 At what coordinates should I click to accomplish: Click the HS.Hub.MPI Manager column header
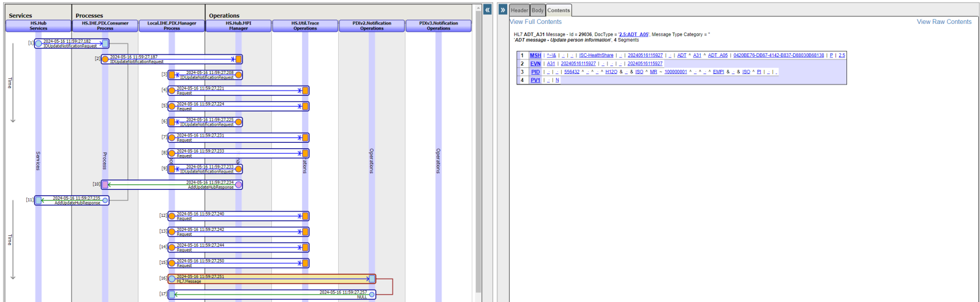(238, 26)
